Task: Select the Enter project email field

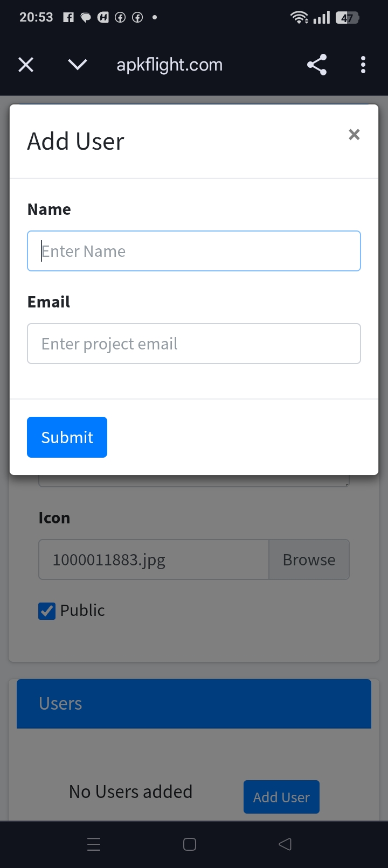Action: pyautogui.click(x=194, y=344)
